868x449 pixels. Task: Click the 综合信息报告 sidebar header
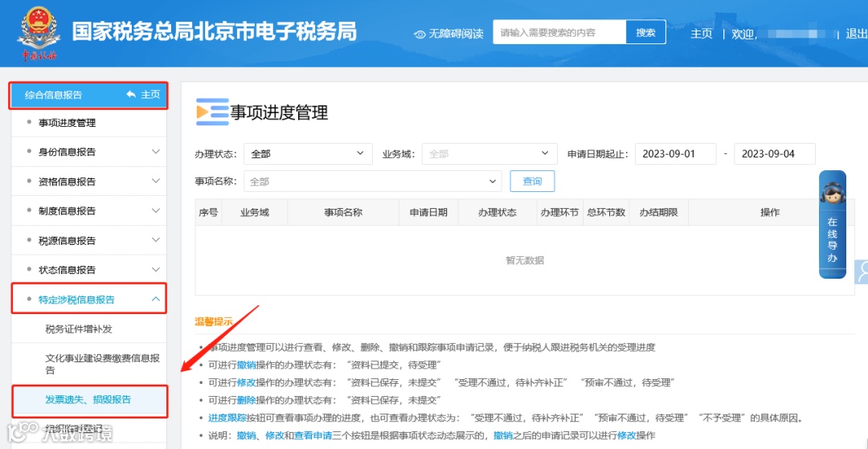click(x=88, y=95)
